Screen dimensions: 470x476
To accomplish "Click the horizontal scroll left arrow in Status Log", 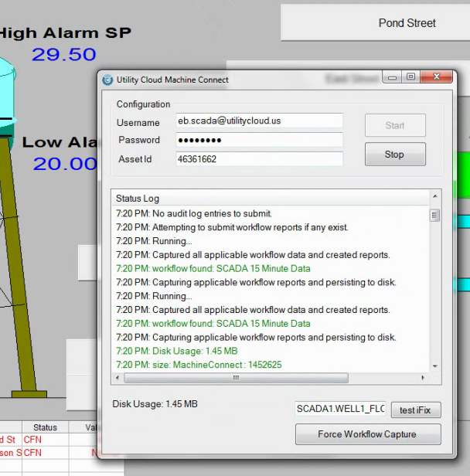I will click(118, 378).
